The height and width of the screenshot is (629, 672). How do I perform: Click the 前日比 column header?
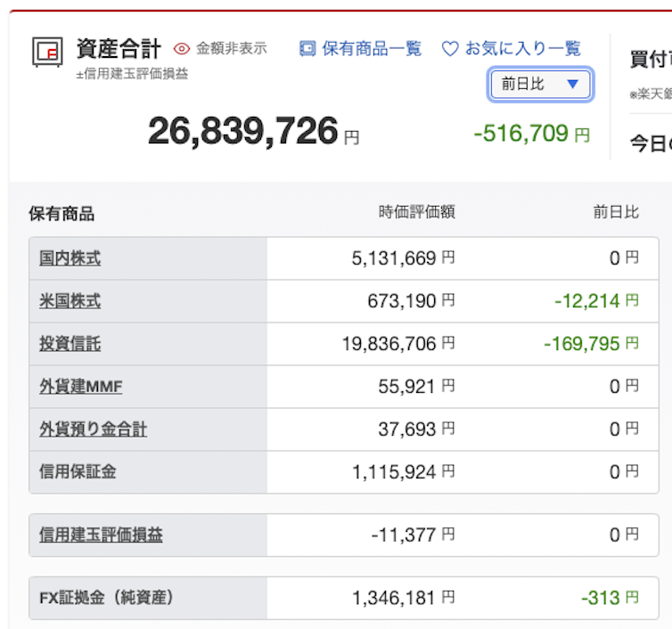pyautogui.click(x=616, y=212)
